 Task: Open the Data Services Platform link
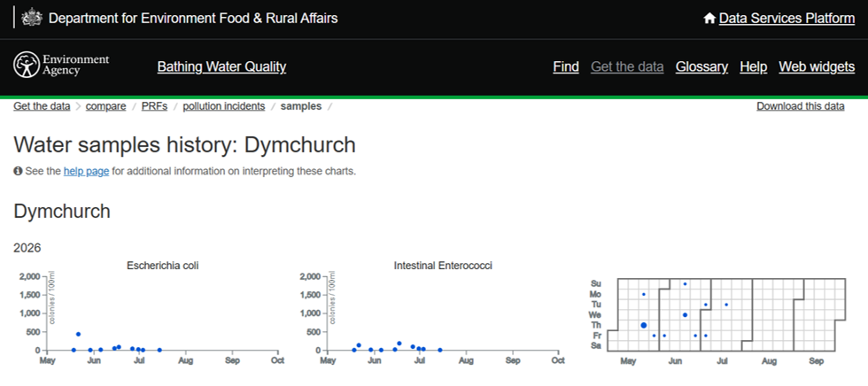[x=787, y=19]
